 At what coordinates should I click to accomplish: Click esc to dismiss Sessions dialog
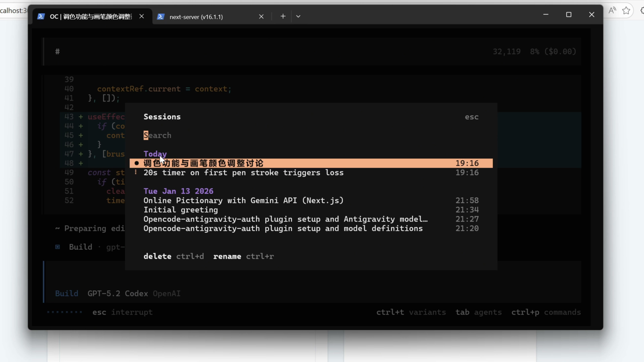point(471,117)
